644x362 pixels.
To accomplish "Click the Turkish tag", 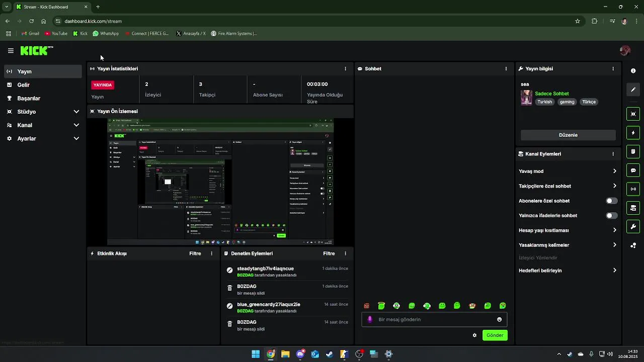I will (544, 102).
